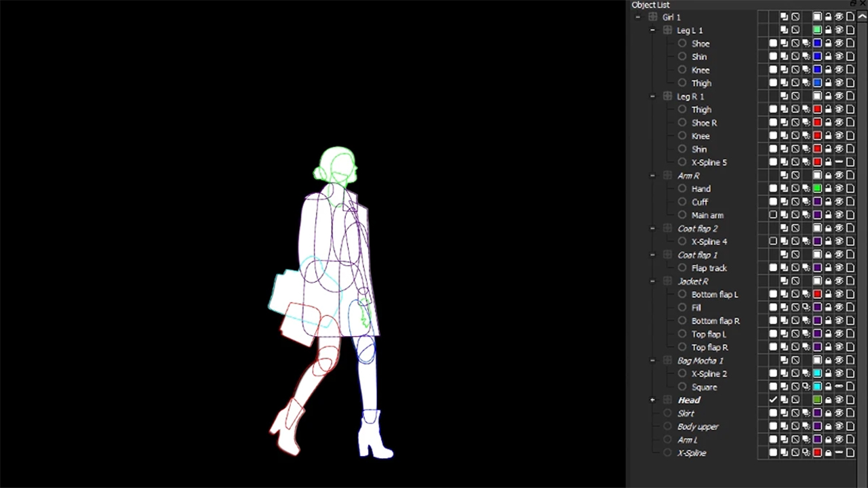Click the lock icon on Shin under Leg L 1
The height and width of the screenshot is (488, 868).
click(x=828, y=56)
